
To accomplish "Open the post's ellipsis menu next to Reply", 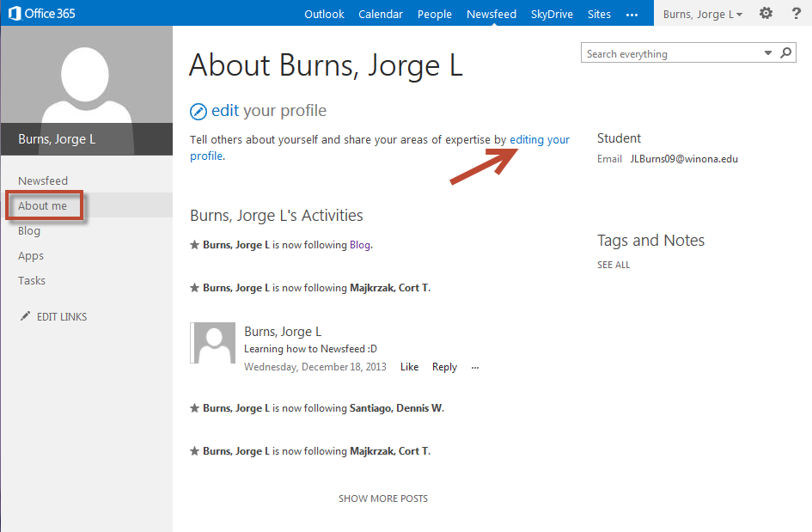I will pos(475,367).
